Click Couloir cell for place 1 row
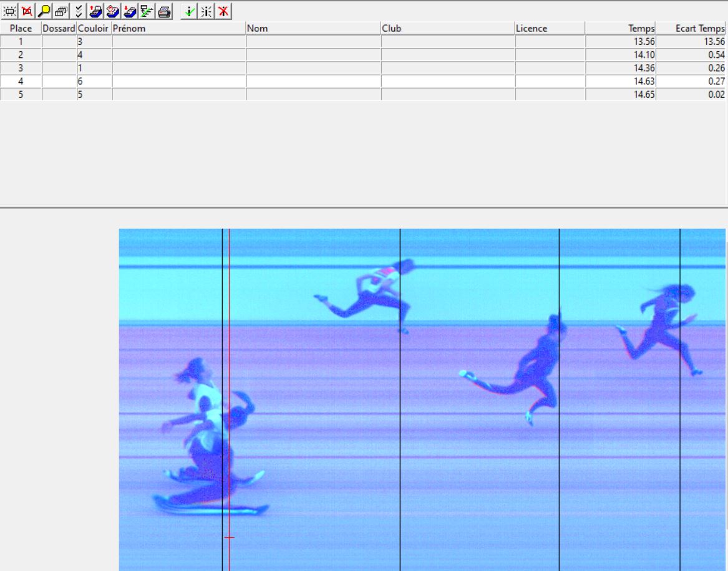The width and height of the screenshot is (728, 571). 94,42
